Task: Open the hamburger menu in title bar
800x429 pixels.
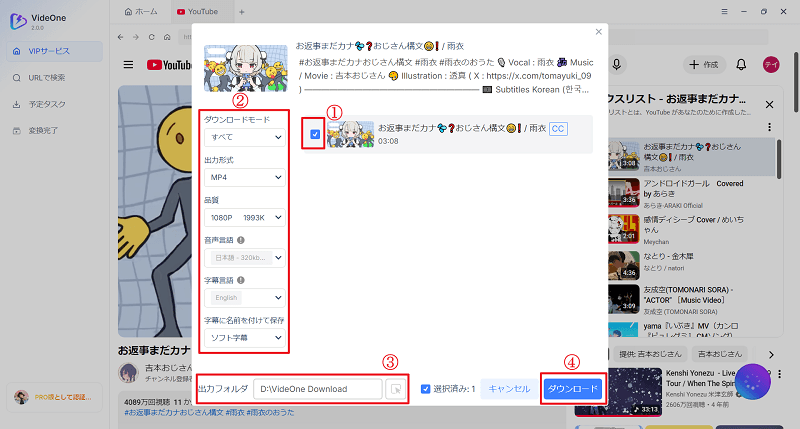Action: 724,11
